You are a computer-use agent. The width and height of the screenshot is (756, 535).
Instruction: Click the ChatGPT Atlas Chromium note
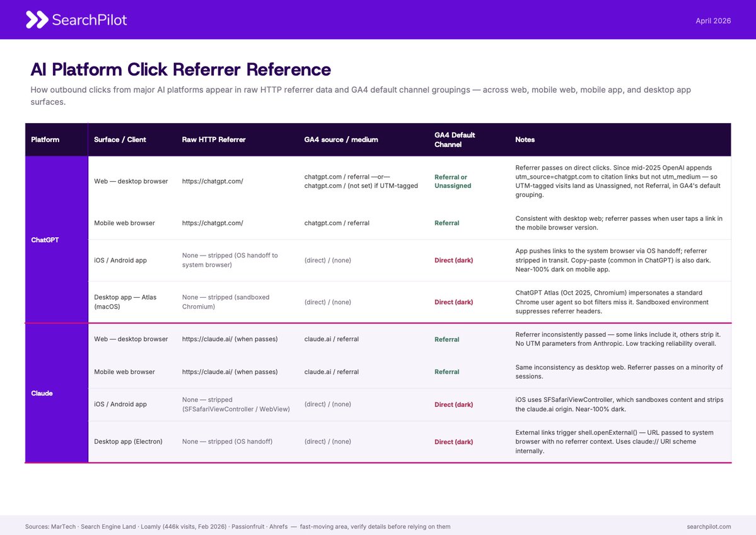612,302
